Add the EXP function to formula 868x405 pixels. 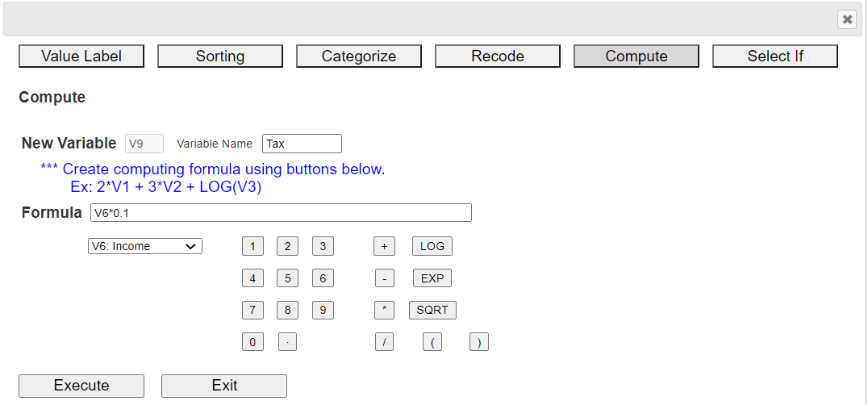[x=432, y=278]
